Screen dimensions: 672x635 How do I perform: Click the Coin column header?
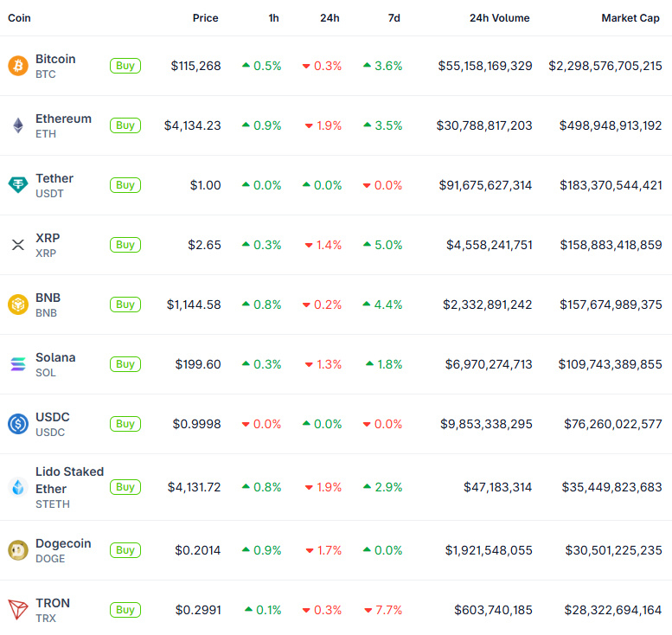pyautogui.click(x=19, y=18)
